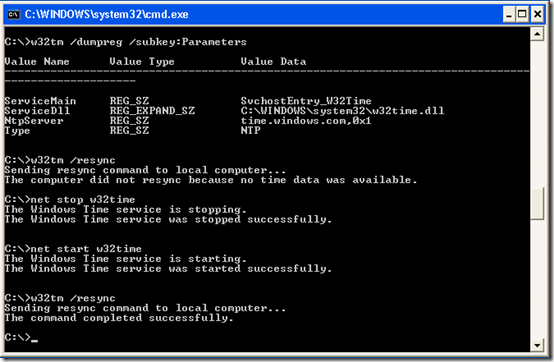The image size is (554, 362).
Task: Click the command completed successfully message
Action: click(119, 318)
